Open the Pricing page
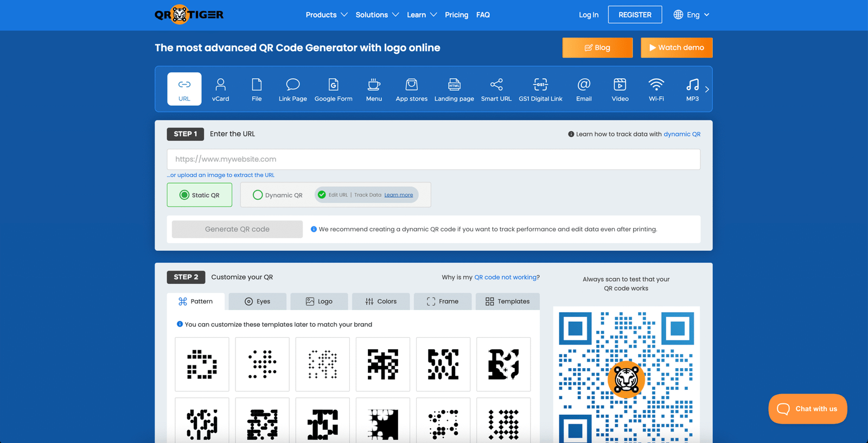The image size is (868, 443). (x=456, y=15)
